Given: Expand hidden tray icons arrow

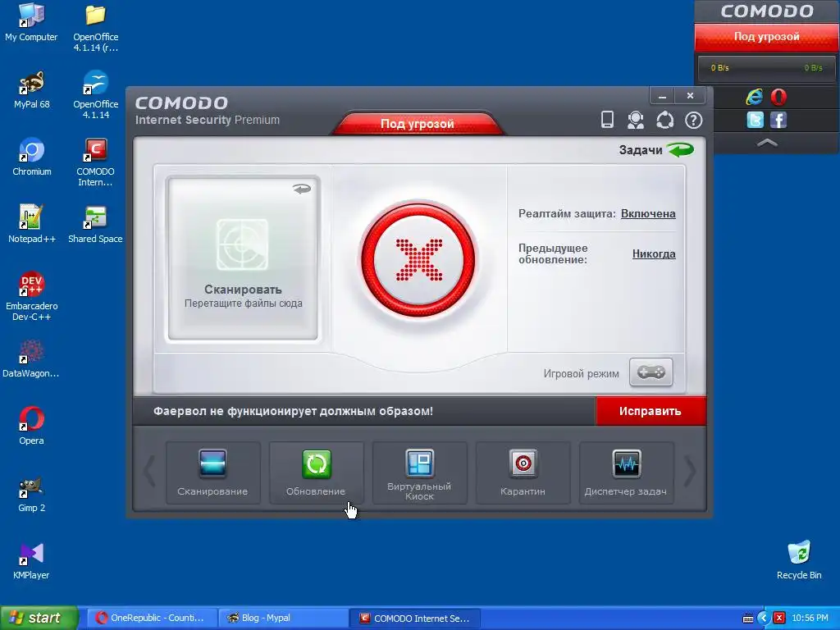Looking at the screenshot, I should [x=764, y=619].
